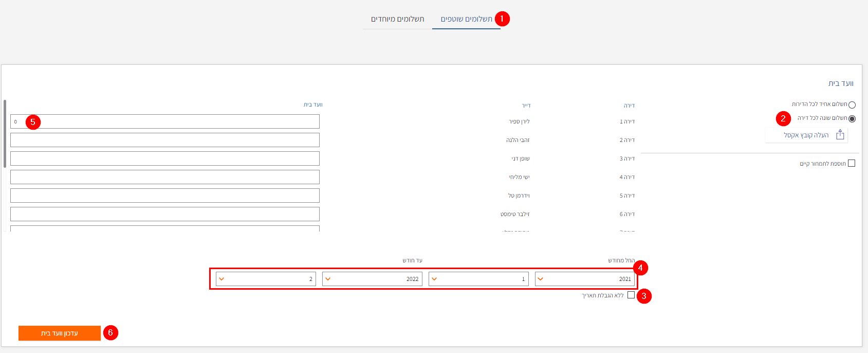Screen dimensions: 868x353
Task: Choose the תשלום שונה לכל דירה radio option
Action: click(x=852, y=119)
